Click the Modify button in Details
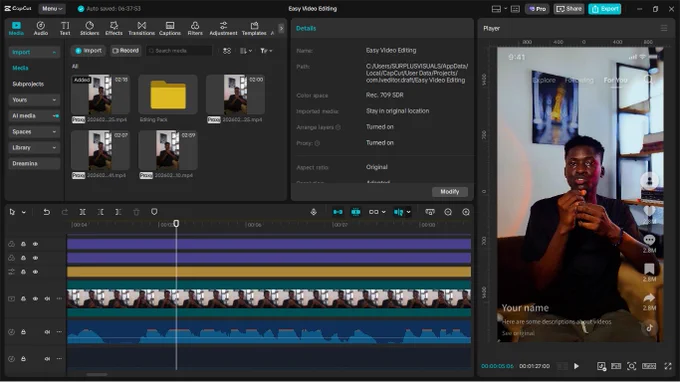Screen dimensions: 680x382 pos(450,192)
